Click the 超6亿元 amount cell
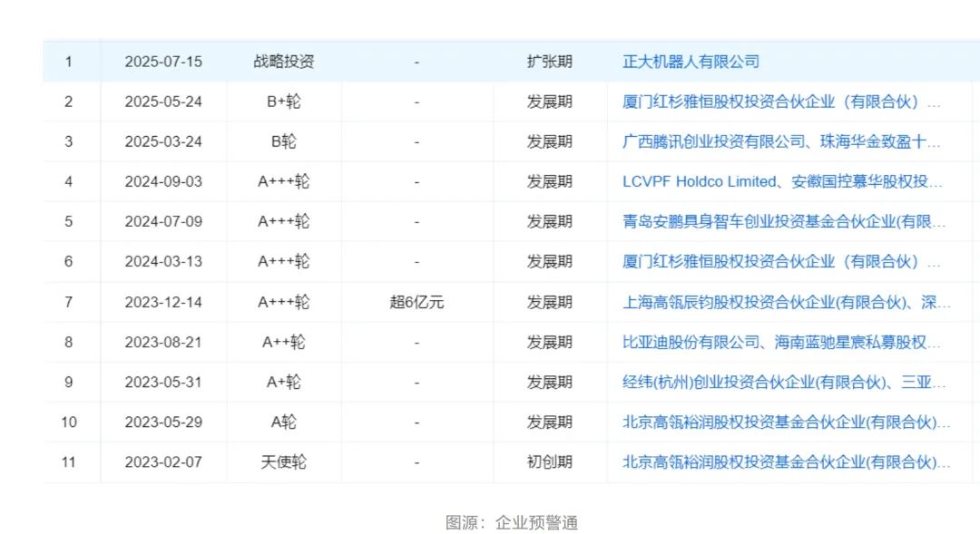Viewport: 980px width, 534px height. [416, 302]
